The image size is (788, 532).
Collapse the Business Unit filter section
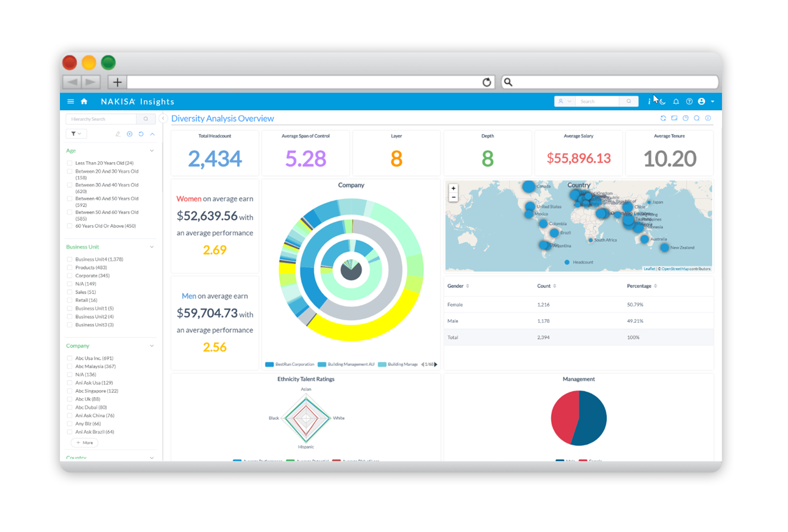point(152,247)
